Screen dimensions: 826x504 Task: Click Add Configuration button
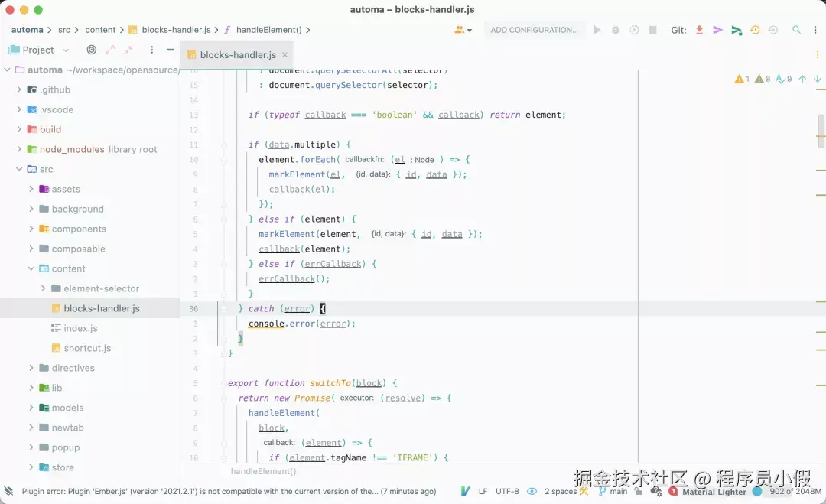click(x=534, y=30)
